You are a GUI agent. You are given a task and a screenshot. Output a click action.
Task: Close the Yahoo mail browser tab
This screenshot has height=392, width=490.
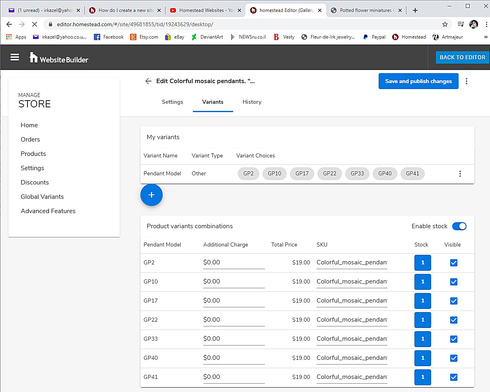(78, 10)
